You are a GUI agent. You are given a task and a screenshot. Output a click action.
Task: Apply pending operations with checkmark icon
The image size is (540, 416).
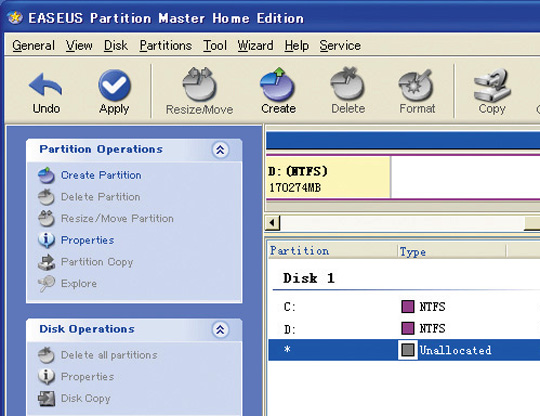114,85
